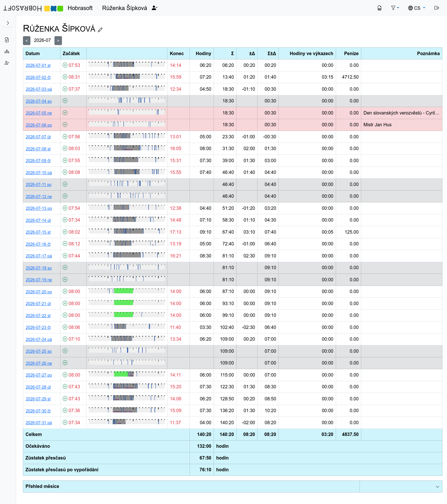Click the Hodiny ve výkazech column header
447x504 pixels.
click(x=307, y=53)
